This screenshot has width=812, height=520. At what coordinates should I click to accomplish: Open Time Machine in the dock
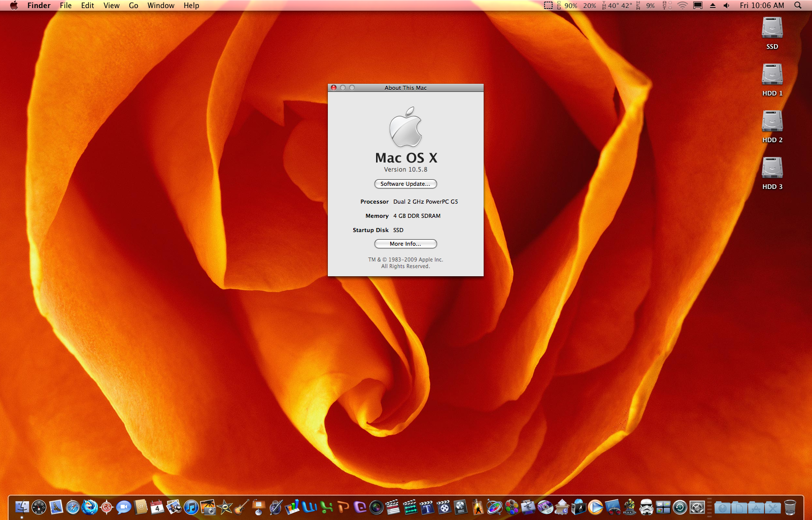pyautogui.click(x=680, y=507)
